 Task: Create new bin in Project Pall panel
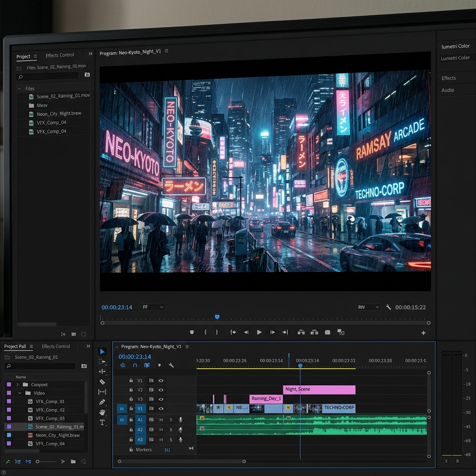73,462
